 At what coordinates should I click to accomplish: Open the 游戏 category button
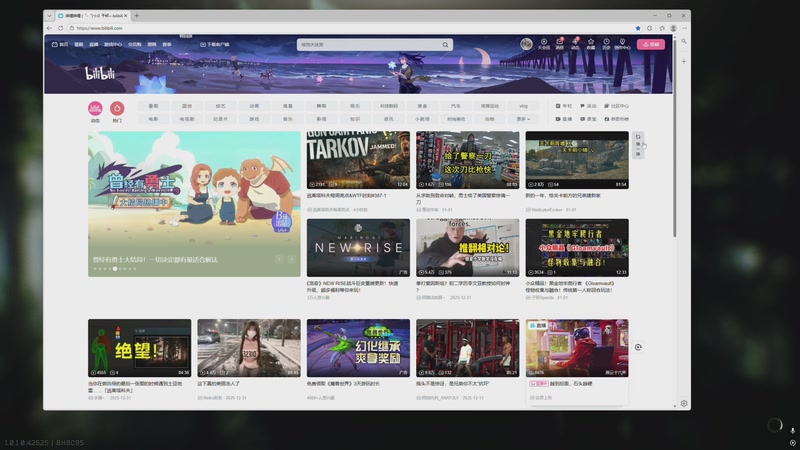click(254, 119)
